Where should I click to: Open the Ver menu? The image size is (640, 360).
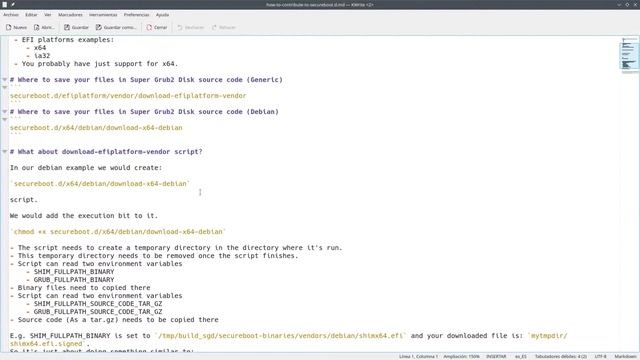click(48, 15)
